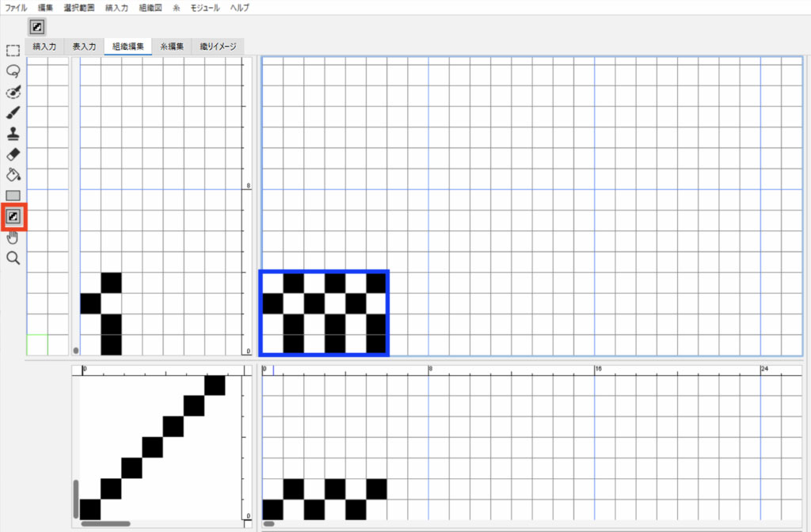
Task: Choose the elliptical magic selection tool
Action: (x=13, y=92)
